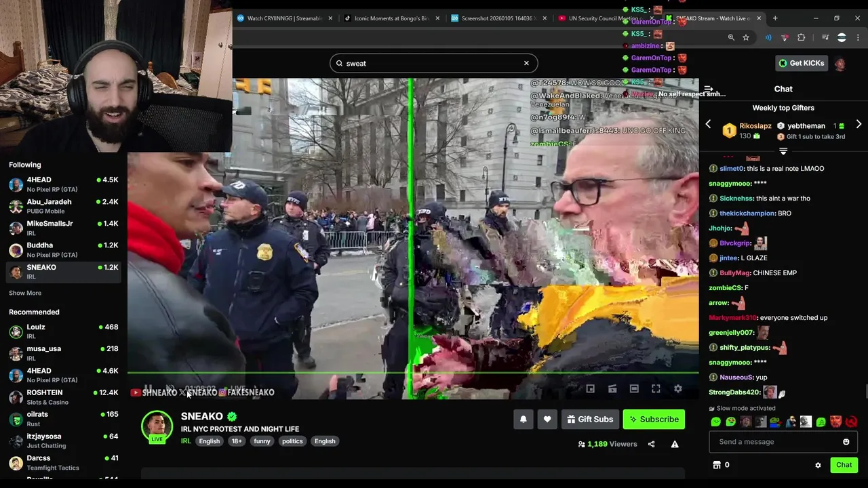
Task: Collapse the top gifters panel chevron
Action: (783, 152)
